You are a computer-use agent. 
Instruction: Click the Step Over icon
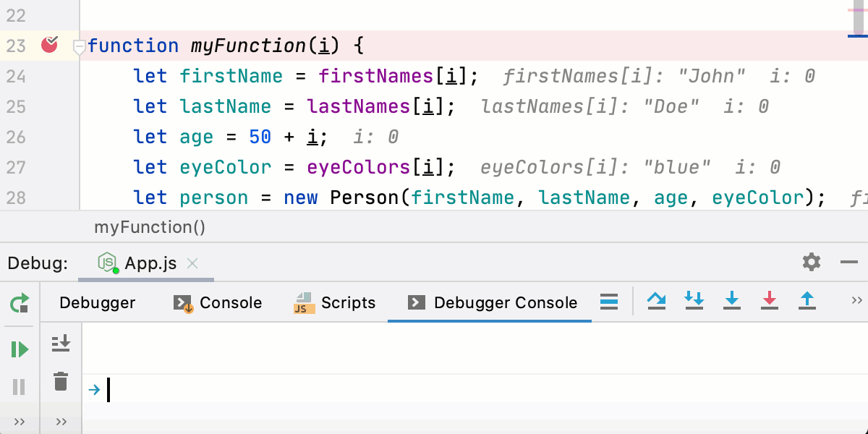click(x=657, y=301)
